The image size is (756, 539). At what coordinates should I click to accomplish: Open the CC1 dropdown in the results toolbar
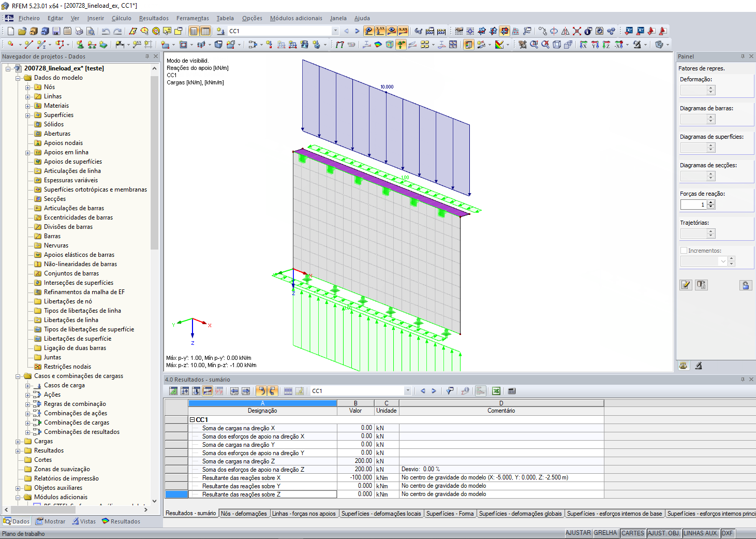[x=408, y=391]
